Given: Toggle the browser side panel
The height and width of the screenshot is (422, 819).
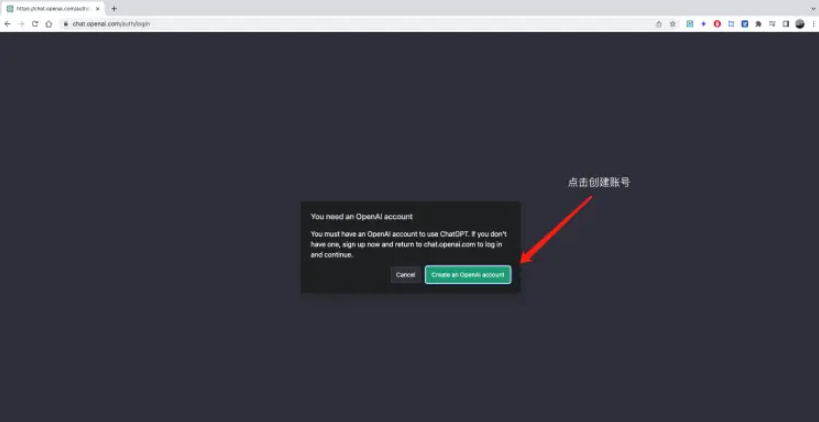Looking at the screenshot, I should 786,24.
